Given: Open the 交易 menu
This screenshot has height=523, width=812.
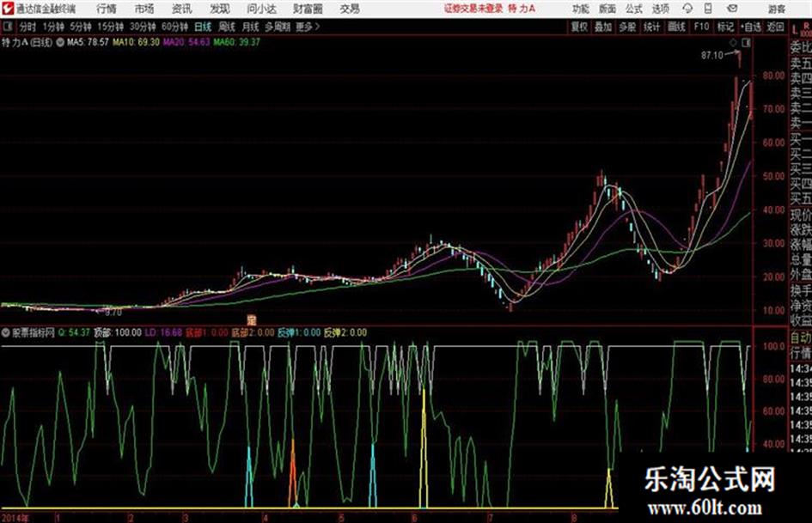Looking at the screenshot, I should tap(350, 9).
